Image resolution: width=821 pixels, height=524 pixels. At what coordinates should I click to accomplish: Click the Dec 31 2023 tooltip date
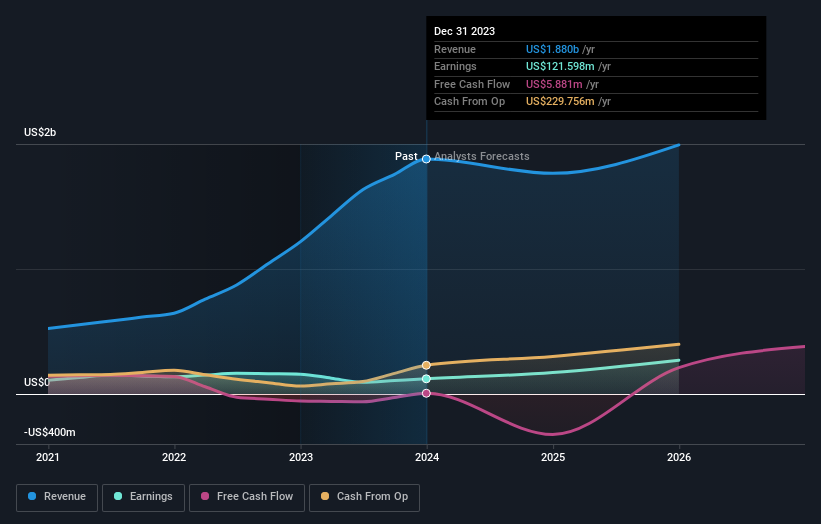click(x=464, y=31)
